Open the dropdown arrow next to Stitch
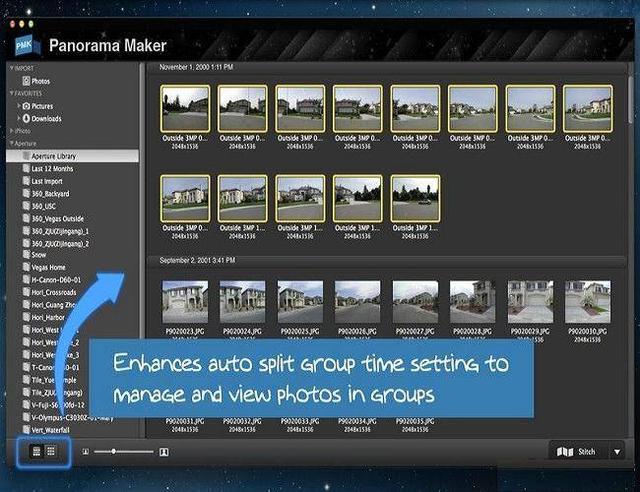 pyautogui.click(x=617, y=452)
